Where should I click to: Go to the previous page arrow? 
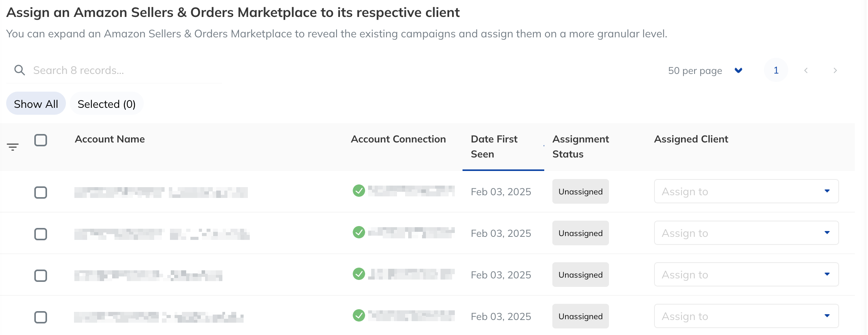click(x=806, y=70)
